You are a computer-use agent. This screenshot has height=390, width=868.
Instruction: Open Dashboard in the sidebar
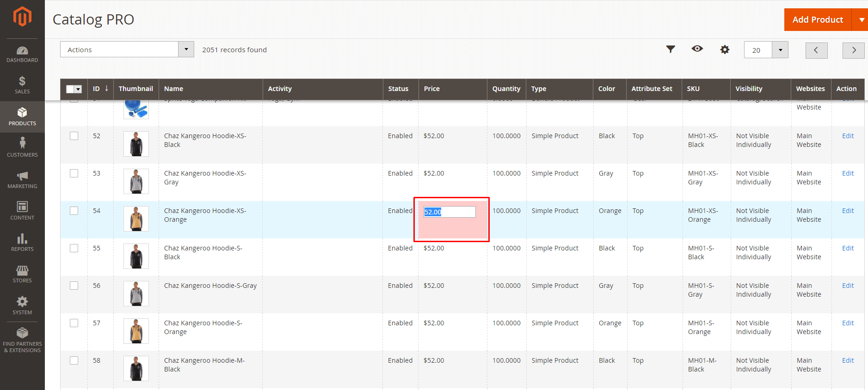[x=22, y=54]
